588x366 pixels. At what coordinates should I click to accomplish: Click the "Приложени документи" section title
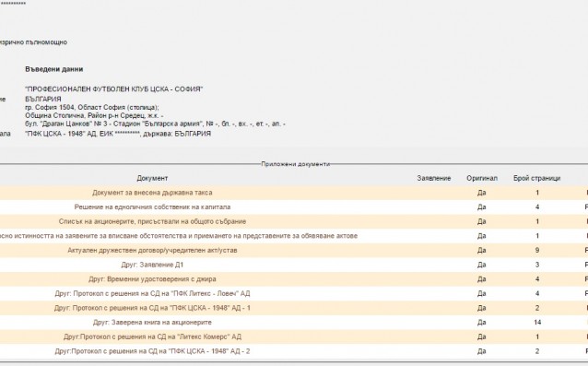(296, 164)
